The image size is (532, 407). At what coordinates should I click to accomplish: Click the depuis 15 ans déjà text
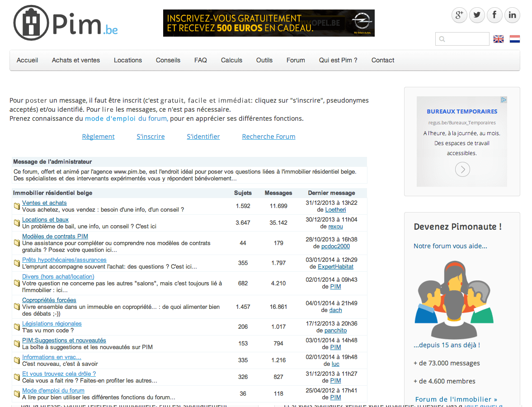[447, 345]
